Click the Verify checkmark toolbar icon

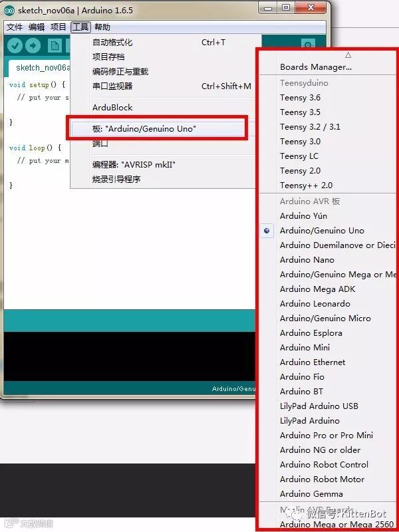point(15,46)
